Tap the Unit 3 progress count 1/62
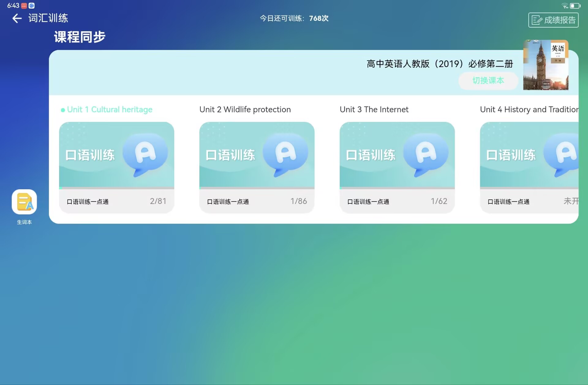588x385 pixels. coord(439,201)
